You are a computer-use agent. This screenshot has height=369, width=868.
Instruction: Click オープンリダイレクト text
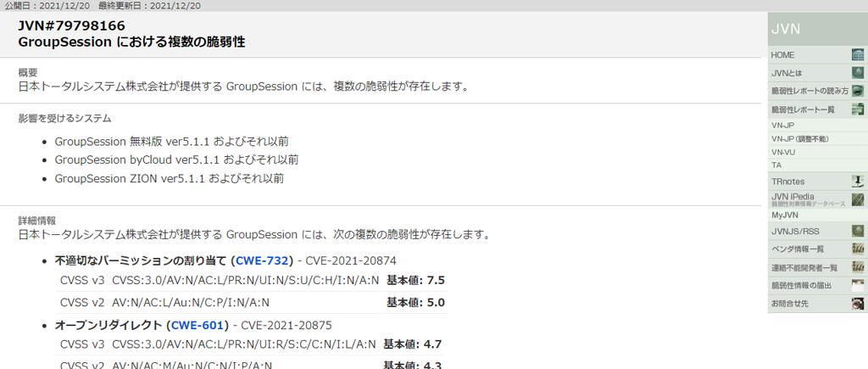click(108, 325)
